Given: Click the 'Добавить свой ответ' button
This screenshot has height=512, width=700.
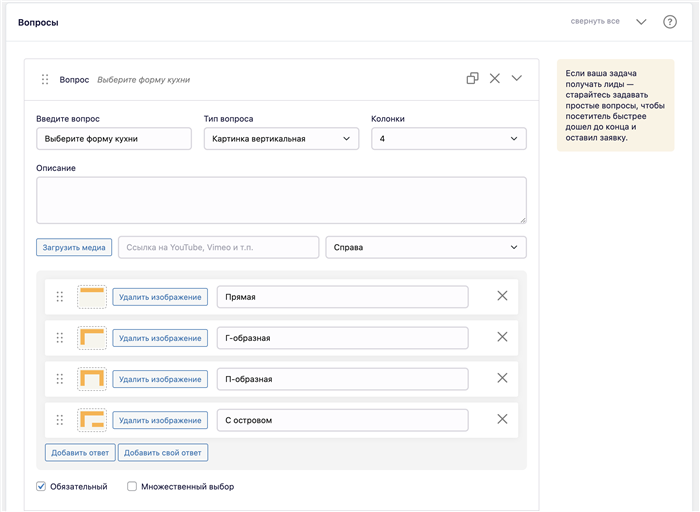Looking at the screenshot, I should pyautogui.click(x=162, y=453).
